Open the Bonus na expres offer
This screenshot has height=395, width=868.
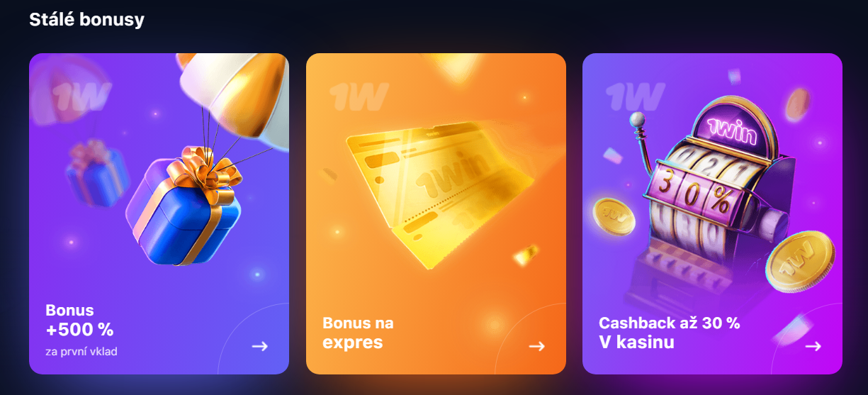coord(436,213)
